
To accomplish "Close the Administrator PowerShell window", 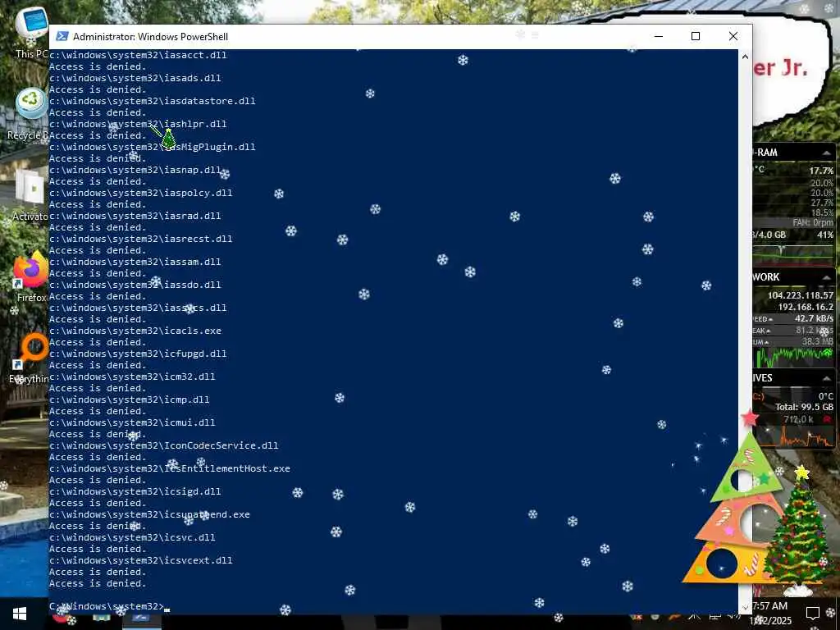I will pyautogui.click(x=733, y=36).
